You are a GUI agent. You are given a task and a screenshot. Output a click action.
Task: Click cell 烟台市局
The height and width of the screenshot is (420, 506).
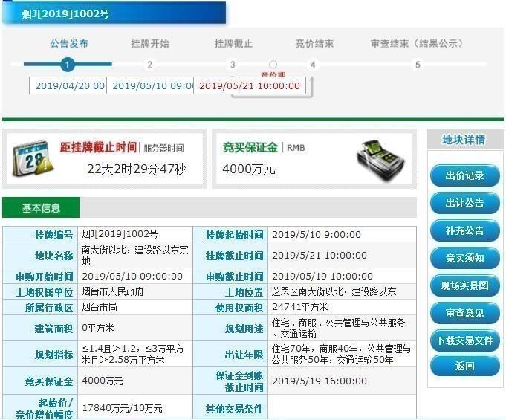point(135,307)
